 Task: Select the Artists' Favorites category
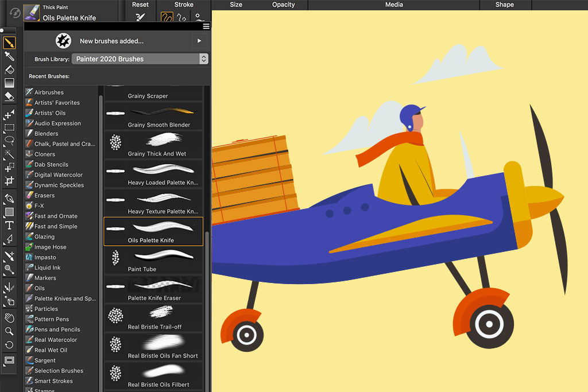click(61, 102)
